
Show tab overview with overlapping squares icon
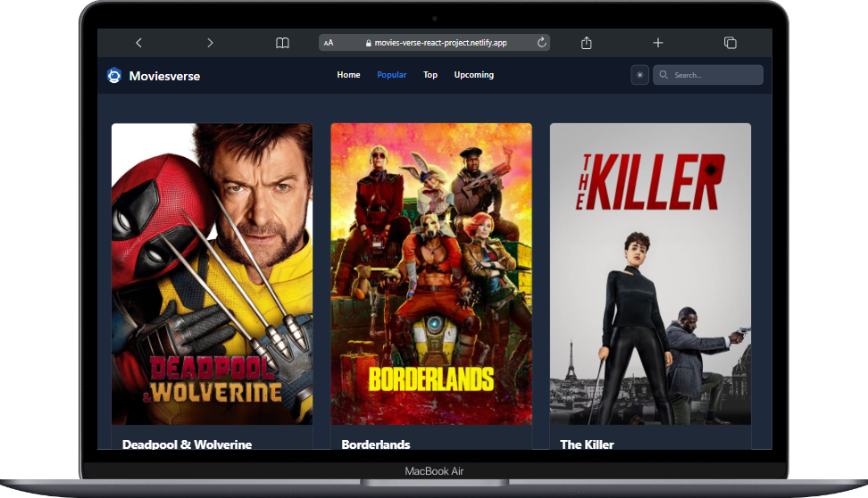click(x=730, y=43)
